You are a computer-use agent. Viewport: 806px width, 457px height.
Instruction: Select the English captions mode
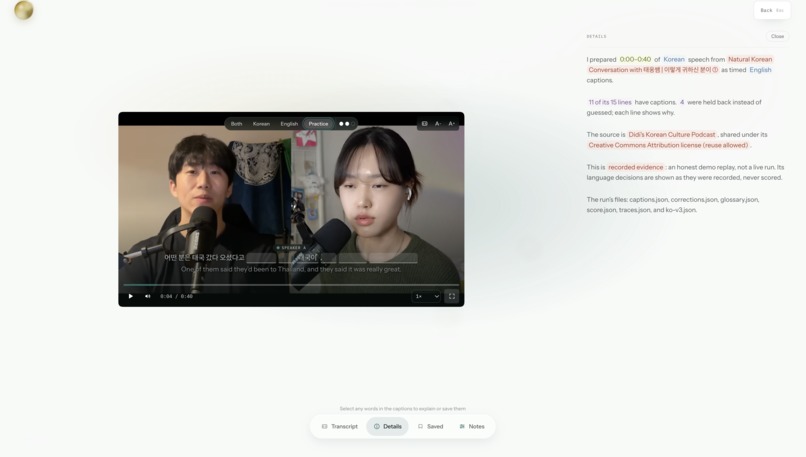click(x=289, y=123)
